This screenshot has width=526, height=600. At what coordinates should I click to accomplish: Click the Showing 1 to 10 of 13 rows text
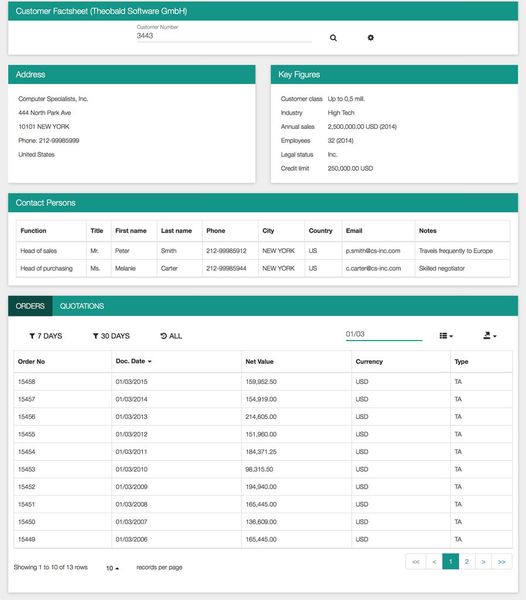coord(51,567)
